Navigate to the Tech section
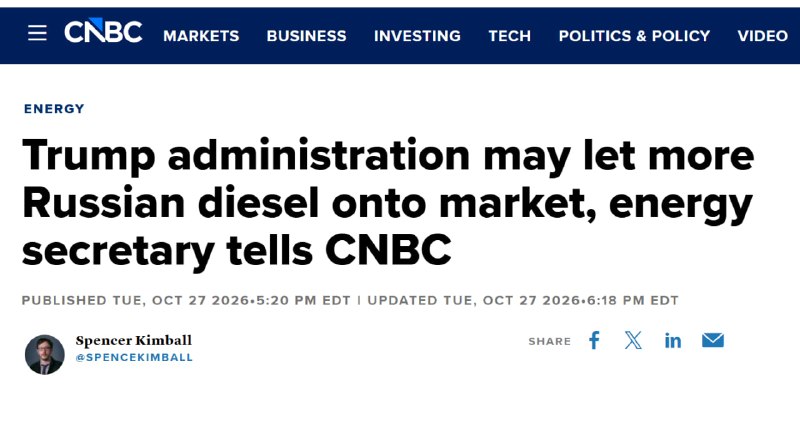800x421 pixels. [x=510, y=36]
